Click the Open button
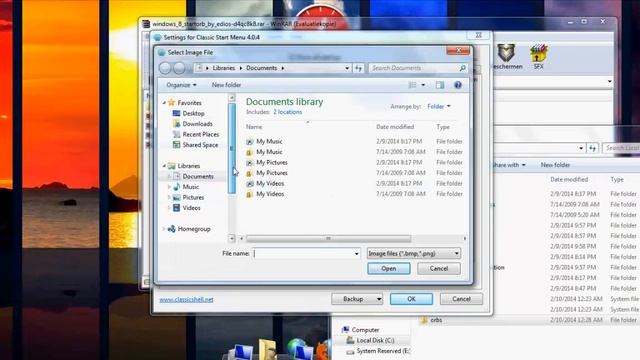 click(389, 269)
